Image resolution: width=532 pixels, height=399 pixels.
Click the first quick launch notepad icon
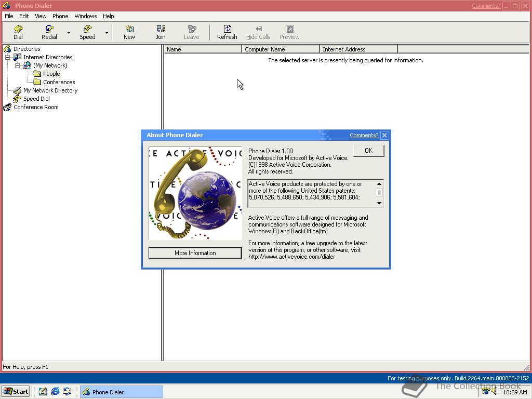(x=43, y=392)
